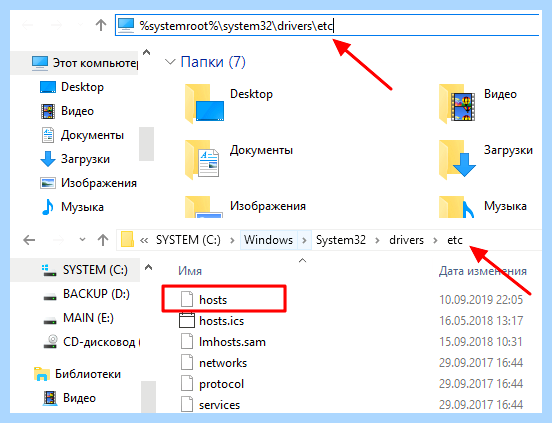This screenshot has height=423, width=552.
Task: Go to System32 in the breadcrumb path
Action: tap(340, 240)
